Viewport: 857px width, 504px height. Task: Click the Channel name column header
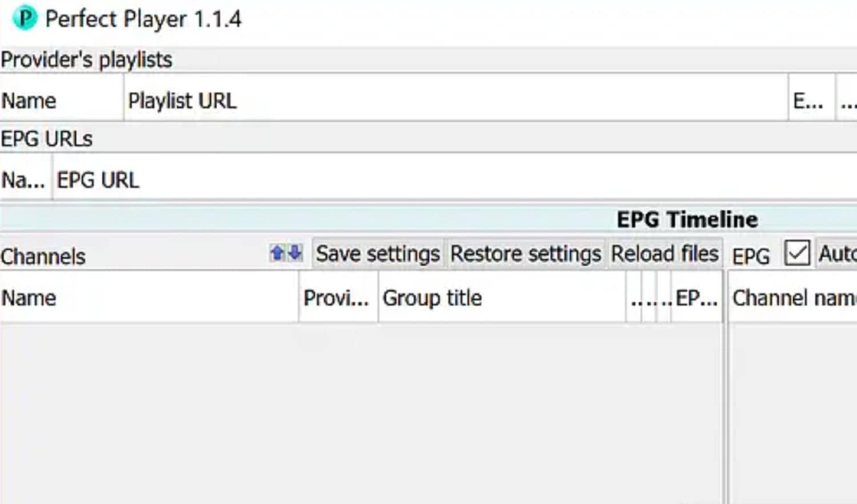[x=794, y=298]
